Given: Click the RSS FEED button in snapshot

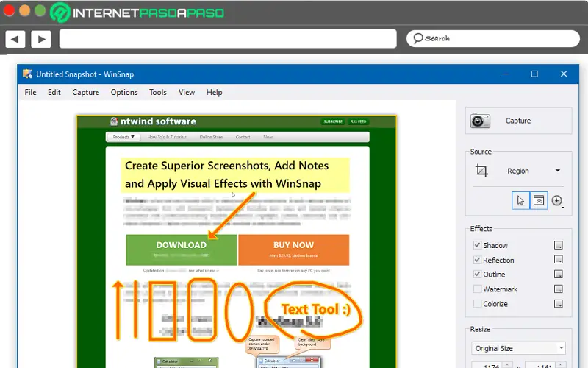Looking at the screenshot, I should coord(358,121).
